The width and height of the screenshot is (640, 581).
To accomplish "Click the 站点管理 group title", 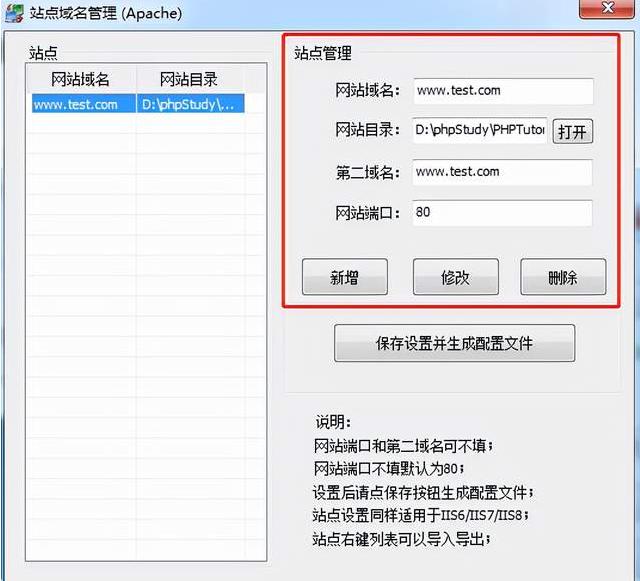I will point(322,53).
